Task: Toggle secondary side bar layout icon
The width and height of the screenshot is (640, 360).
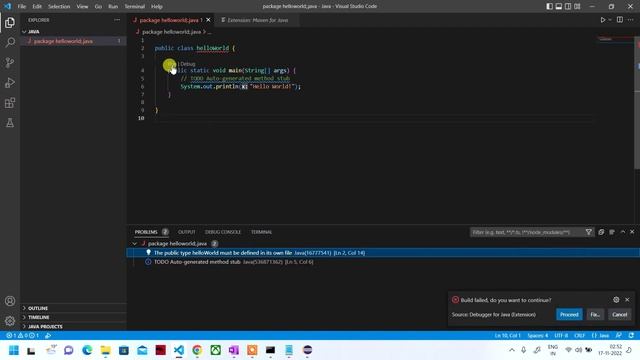Action: pos(568,6)
